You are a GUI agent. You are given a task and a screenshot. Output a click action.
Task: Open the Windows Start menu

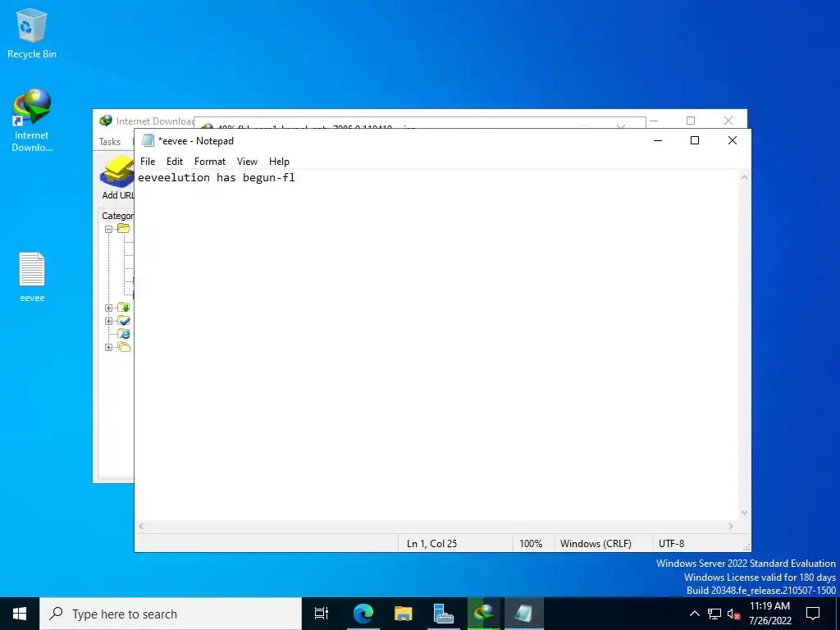click(20, 614)
